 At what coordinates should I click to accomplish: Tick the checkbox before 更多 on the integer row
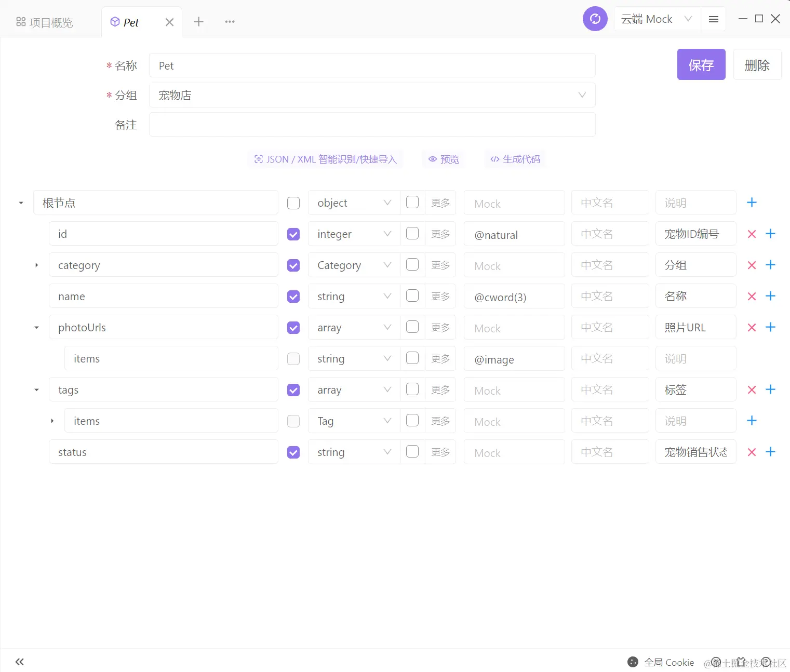point(412,233)
